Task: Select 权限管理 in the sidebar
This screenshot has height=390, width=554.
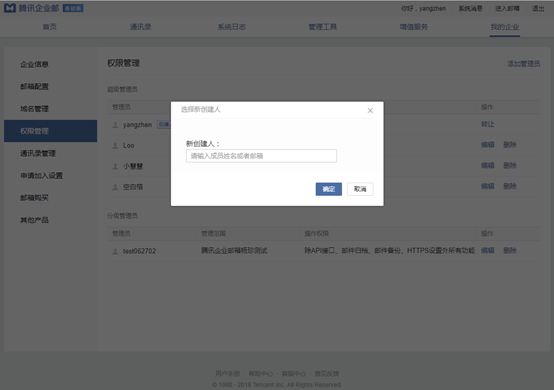Action: [x=51, y=131]
